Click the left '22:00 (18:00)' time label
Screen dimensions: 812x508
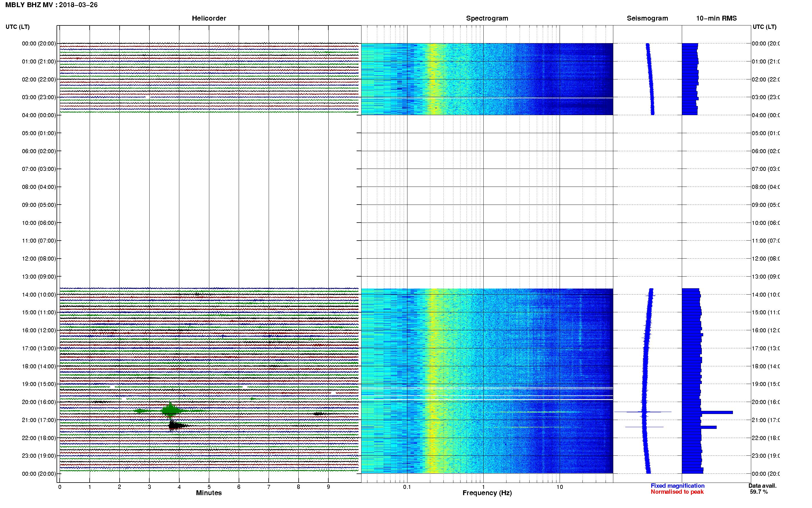(x=39, y=438)
